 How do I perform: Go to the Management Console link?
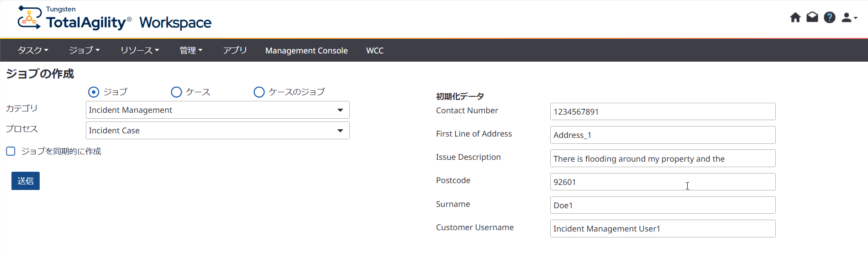tap(306, 50)
